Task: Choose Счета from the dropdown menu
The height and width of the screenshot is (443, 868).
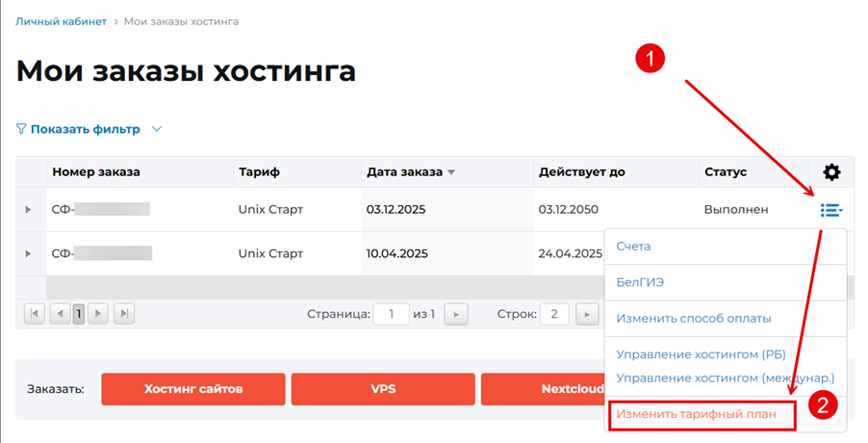Action: point(634,247)
